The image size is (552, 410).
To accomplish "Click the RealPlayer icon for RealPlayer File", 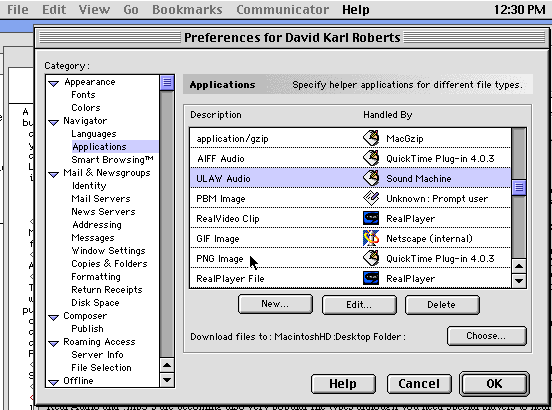I will 371,278.
